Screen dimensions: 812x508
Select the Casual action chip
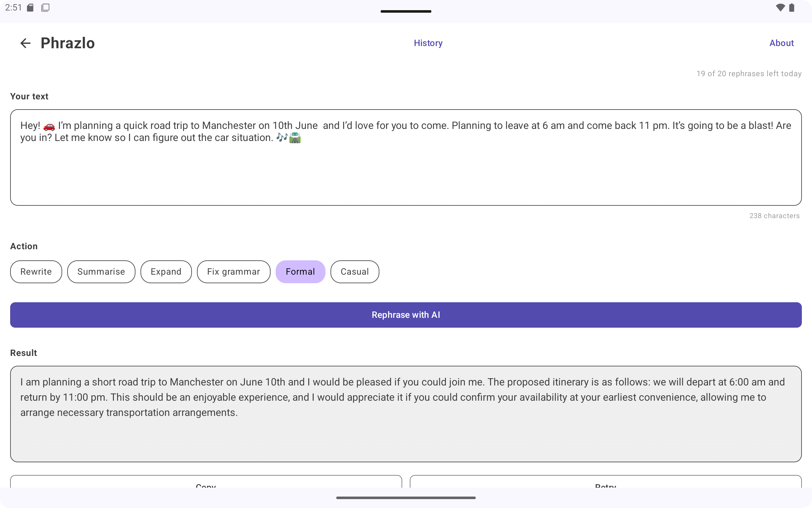(x=355, y=271)
